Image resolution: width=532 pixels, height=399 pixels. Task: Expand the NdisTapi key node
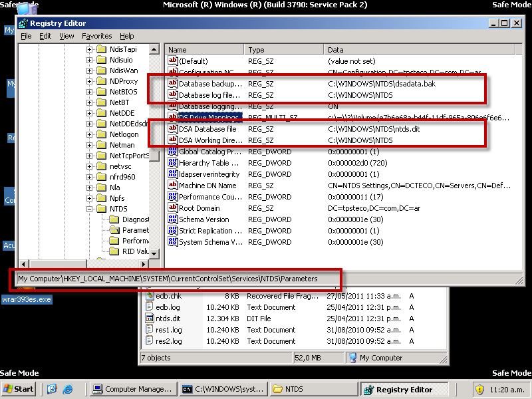point(90,49)
